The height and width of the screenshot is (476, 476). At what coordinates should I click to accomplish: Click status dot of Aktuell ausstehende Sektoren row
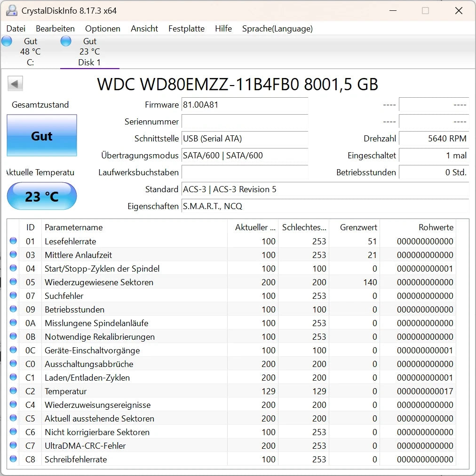(13, 418)
